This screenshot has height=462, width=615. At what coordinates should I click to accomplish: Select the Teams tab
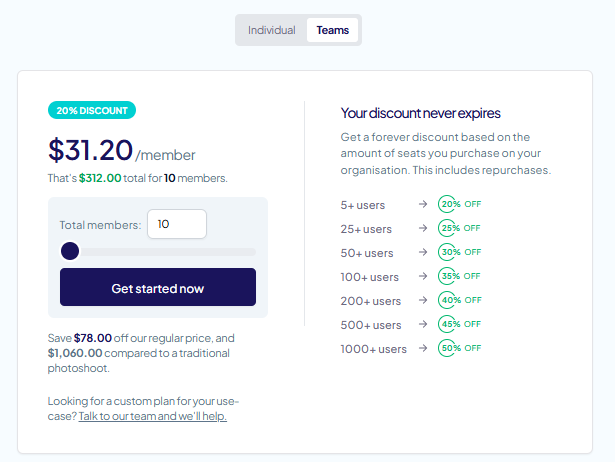click(x=333, y=30)
